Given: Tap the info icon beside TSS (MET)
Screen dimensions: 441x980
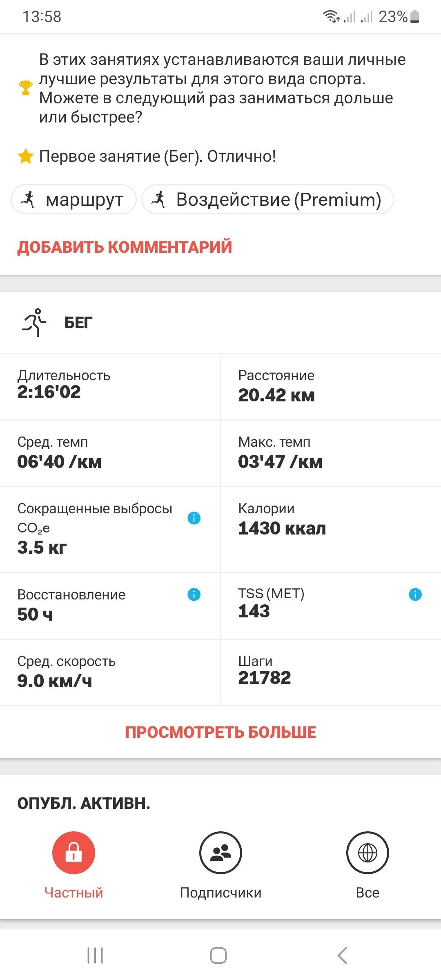Looking at the screenshot, I should coord(415,594).
